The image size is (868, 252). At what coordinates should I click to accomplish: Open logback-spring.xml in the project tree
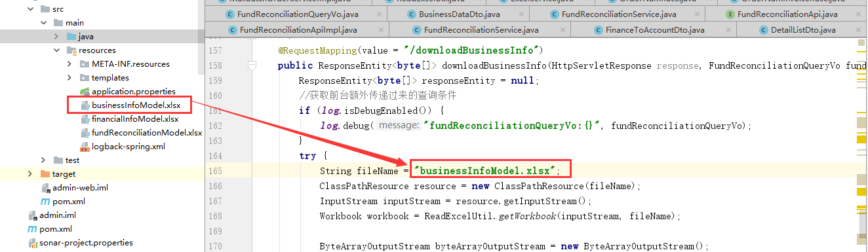point(128,147)
